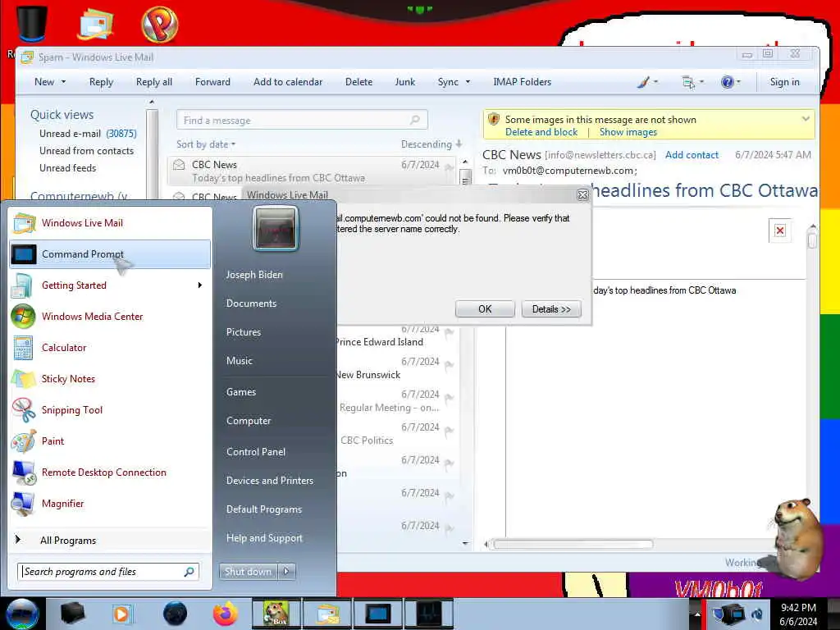
Task: Open Control Panel from Start menu
Action: [x=256, y=452]
